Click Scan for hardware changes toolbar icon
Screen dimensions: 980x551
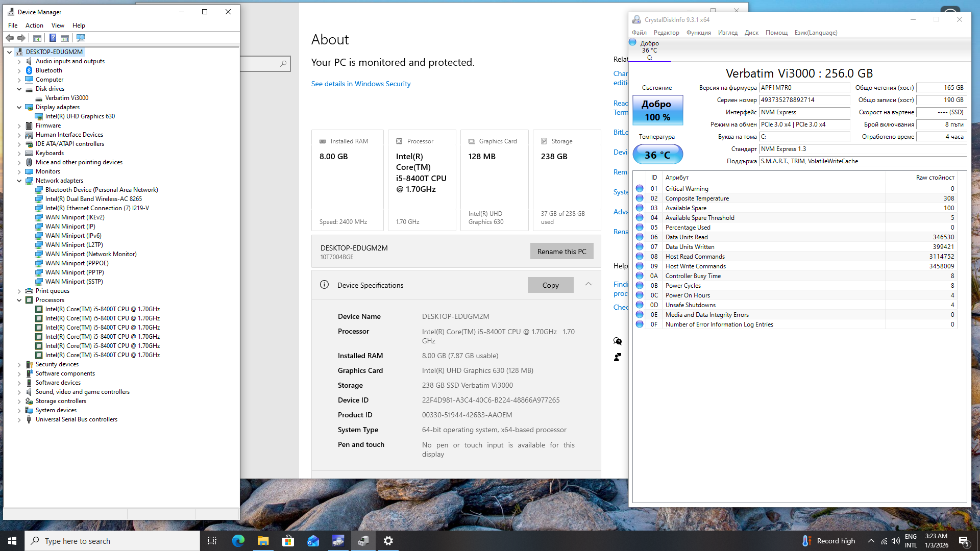pyautogui.click(x=81, y=38)
